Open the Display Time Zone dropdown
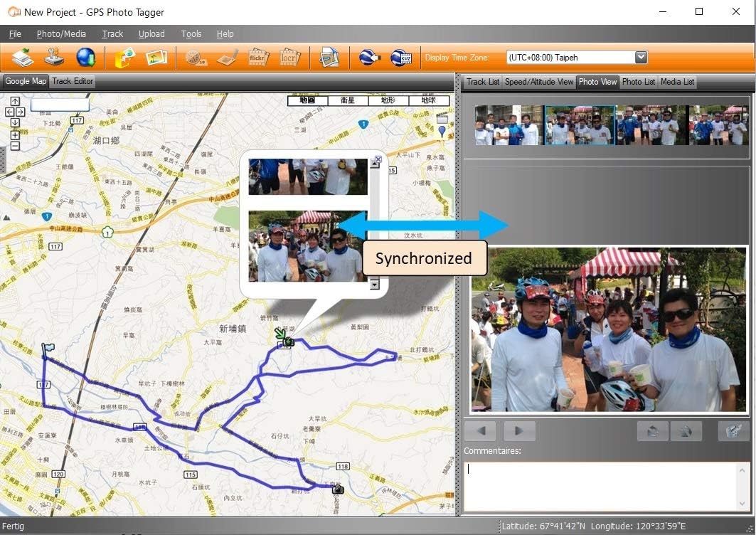 coord(640,58)
